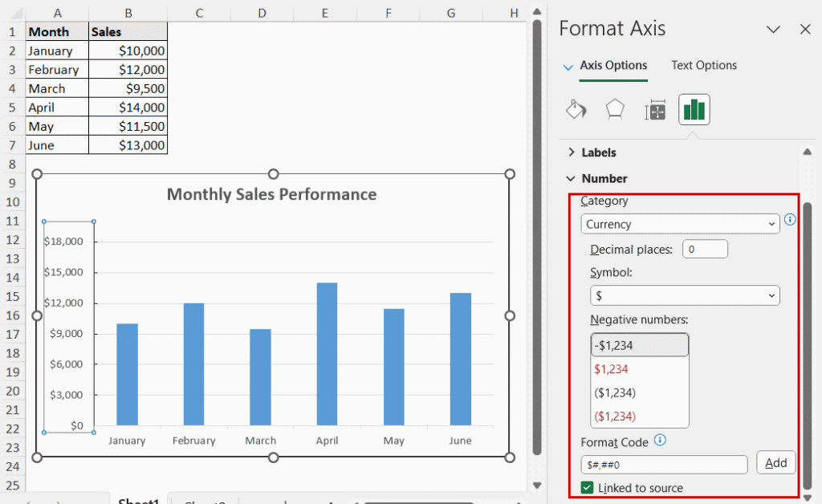Open the Currency category dropdown
This screenshot has height=504, width=822.
point(679,224)
